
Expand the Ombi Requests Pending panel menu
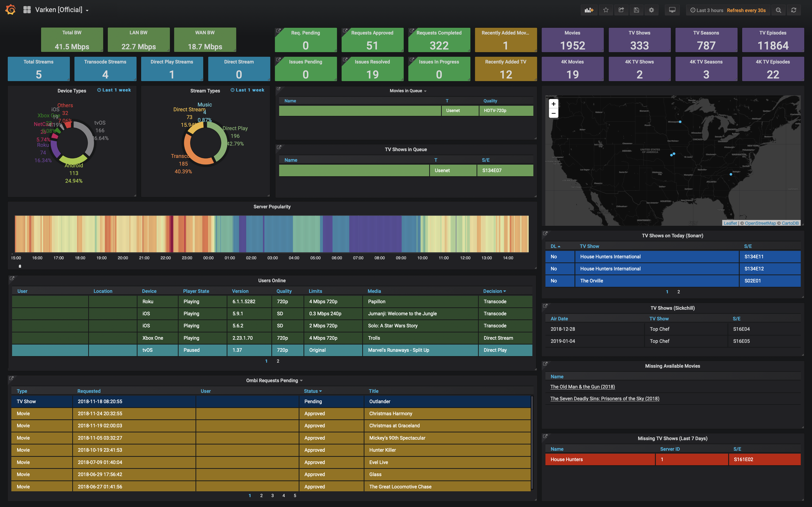tap(274, 380)
